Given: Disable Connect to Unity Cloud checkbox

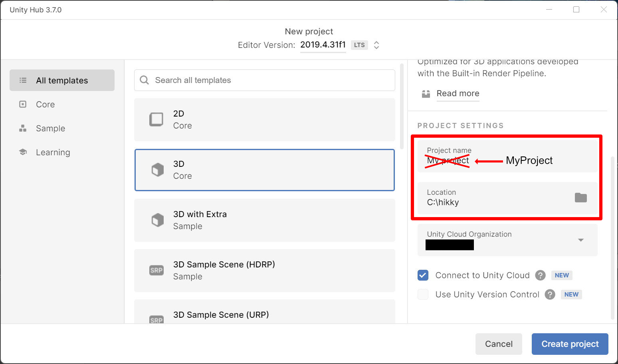Looking at the screenshot, I should tap(423, 275).
